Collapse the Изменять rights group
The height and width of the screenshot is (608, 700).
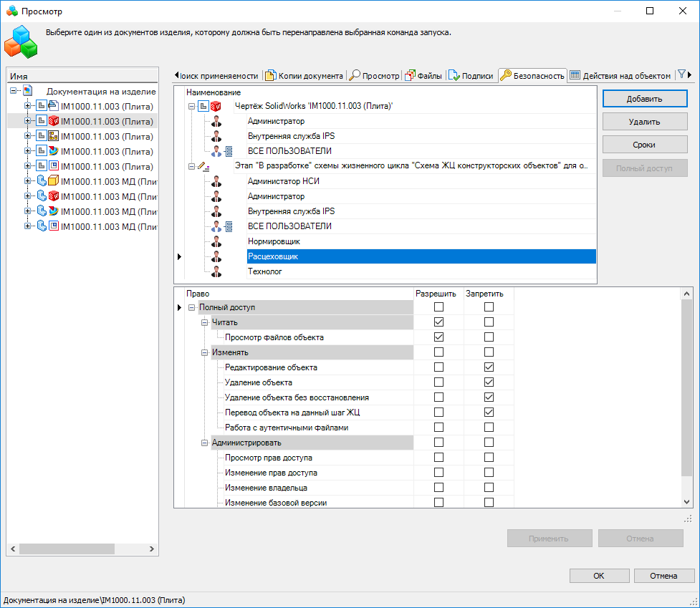tap(204, 352)
